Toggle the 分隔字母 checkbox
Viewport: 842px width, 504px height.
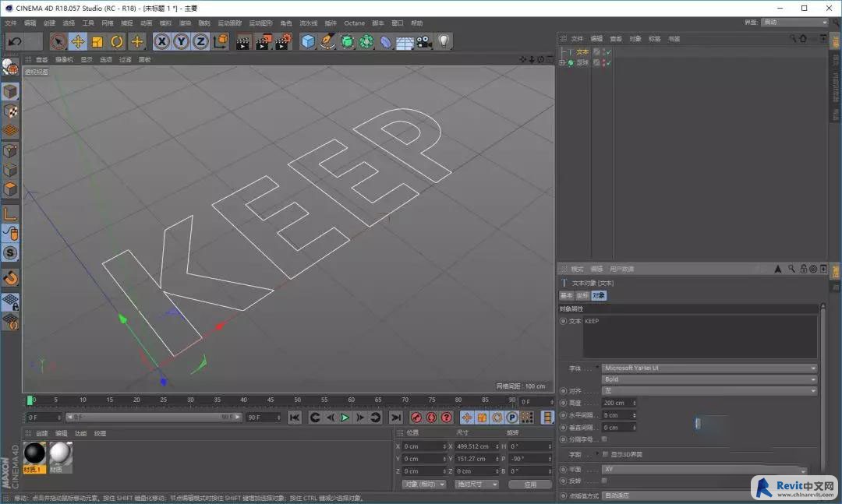click(605, 439)
